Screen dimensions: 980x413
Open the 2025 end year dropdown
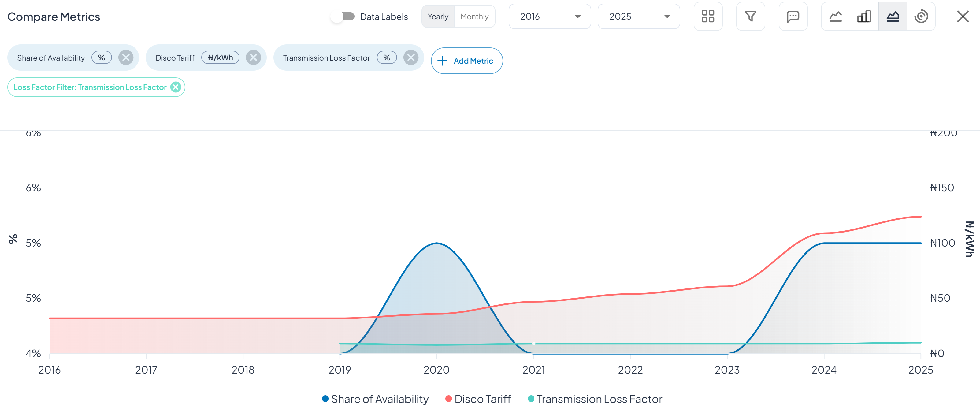pyautogui.click(x=638, y=17)
